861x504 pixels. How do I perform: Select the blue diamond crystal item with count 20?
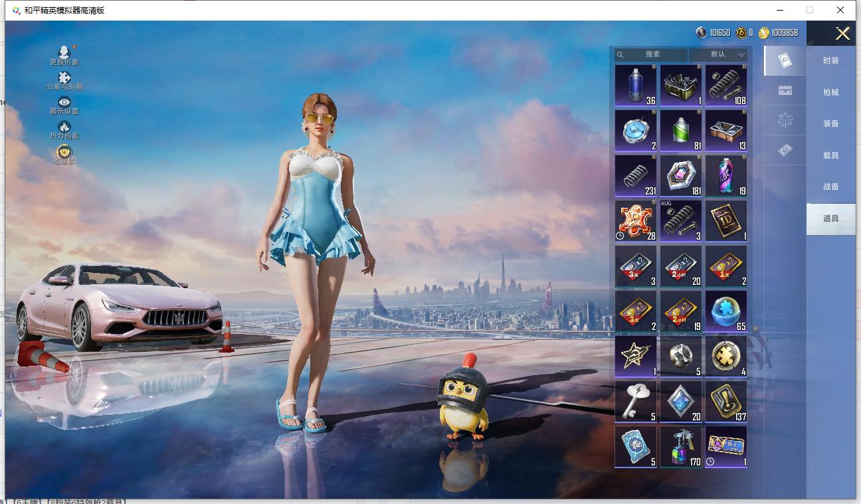(681, 402)
